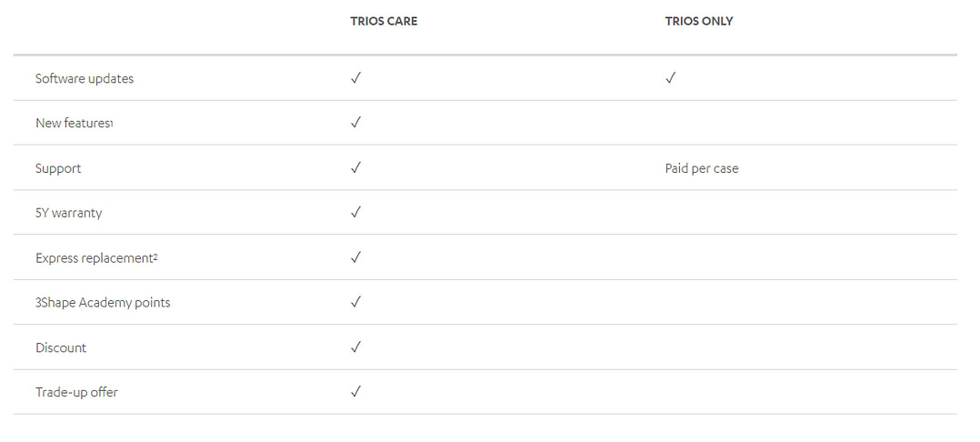Viewport: 980px width, 442px height.
Task: Click the TRIOS ONLY checkmark for Software updates
Action: click(x=670, y=78)
